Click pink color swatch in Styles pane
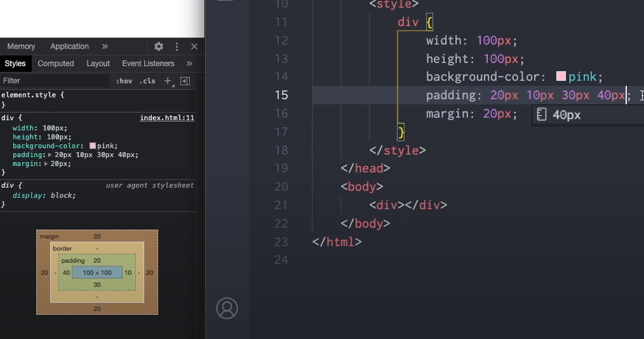This screenshot has height=339, width=644. point(93,146)
